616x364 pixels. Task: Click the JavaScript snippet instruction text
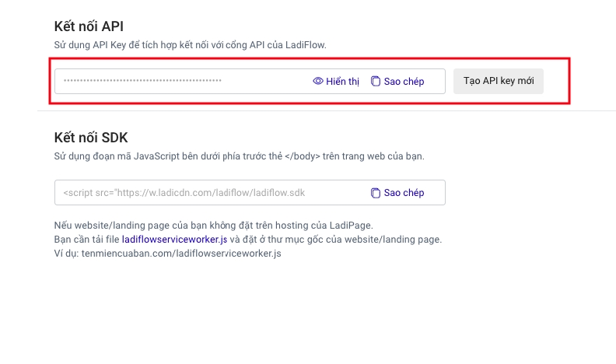tap(240, 156)
